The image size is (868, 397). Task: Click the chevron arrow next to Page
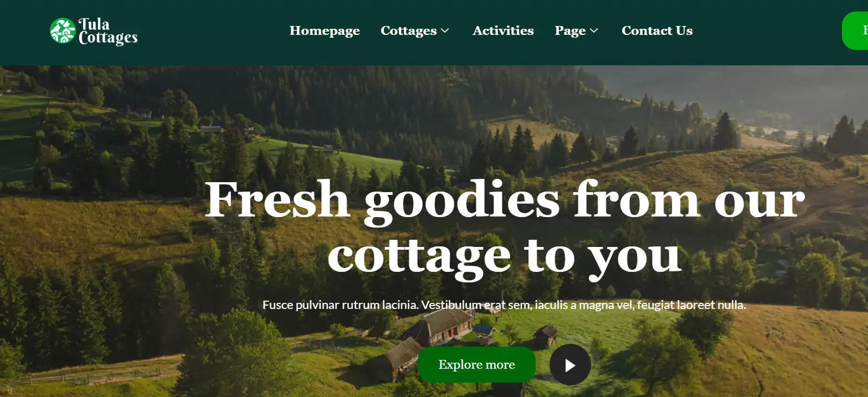tap(594, 31)
